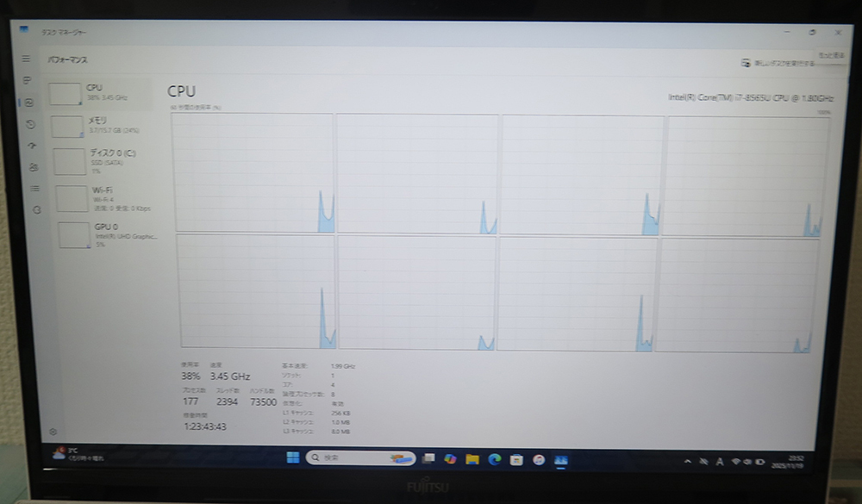Click the taskbar search box

coord(360,457)
